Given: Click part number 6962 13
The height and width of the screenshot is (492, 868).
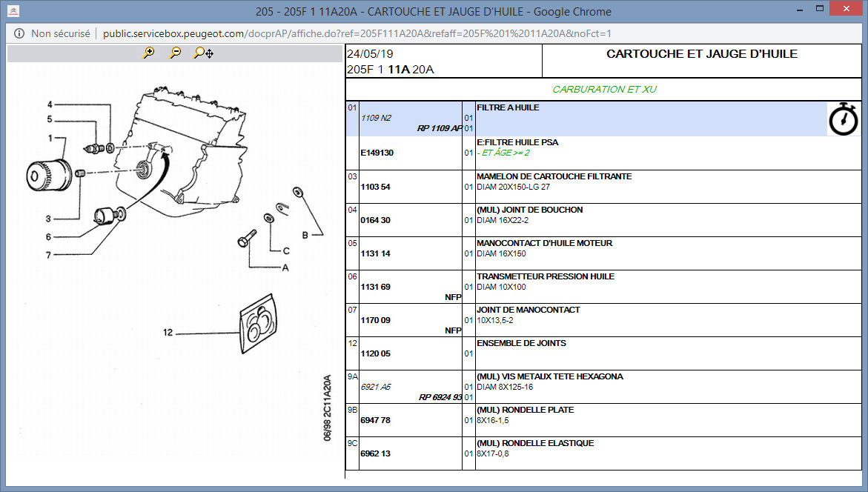Looking at the screenshot, I should (375, 453).
